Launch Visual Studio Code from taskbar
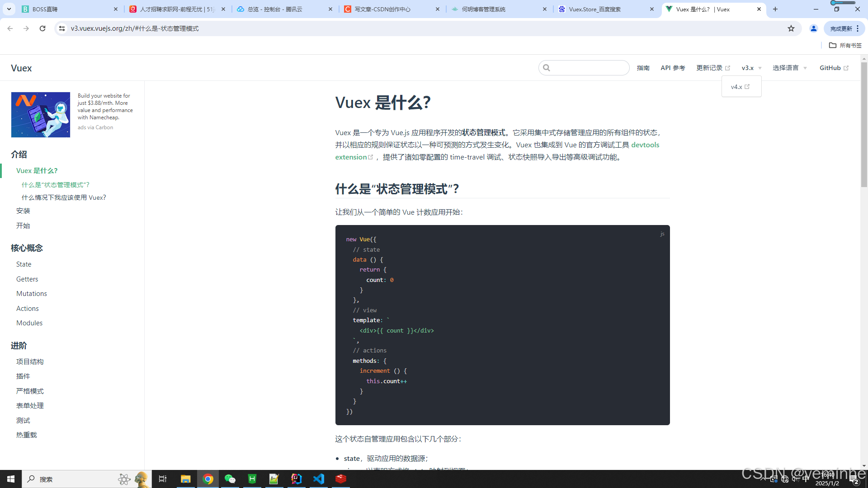 (319, 479)
